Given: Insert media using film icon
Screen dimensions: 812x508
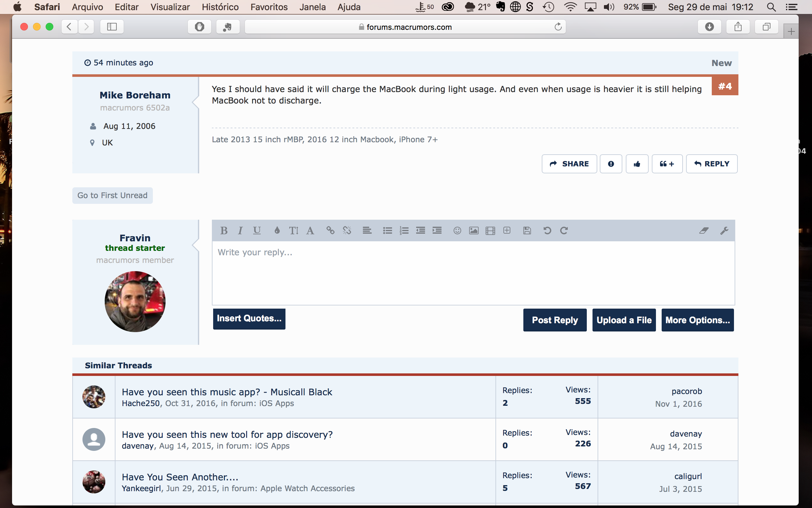Looking at the screenshot, I should pos(490,231).
